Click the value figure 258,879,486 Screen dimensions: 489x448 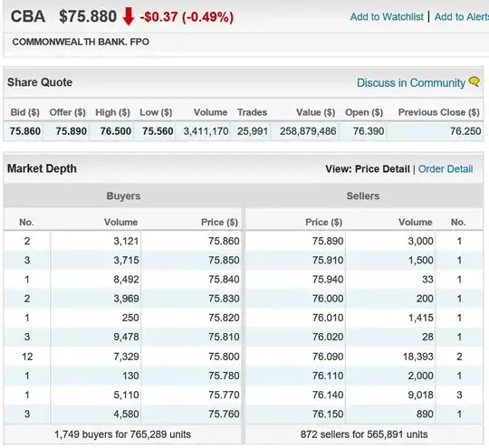[308, 131]
